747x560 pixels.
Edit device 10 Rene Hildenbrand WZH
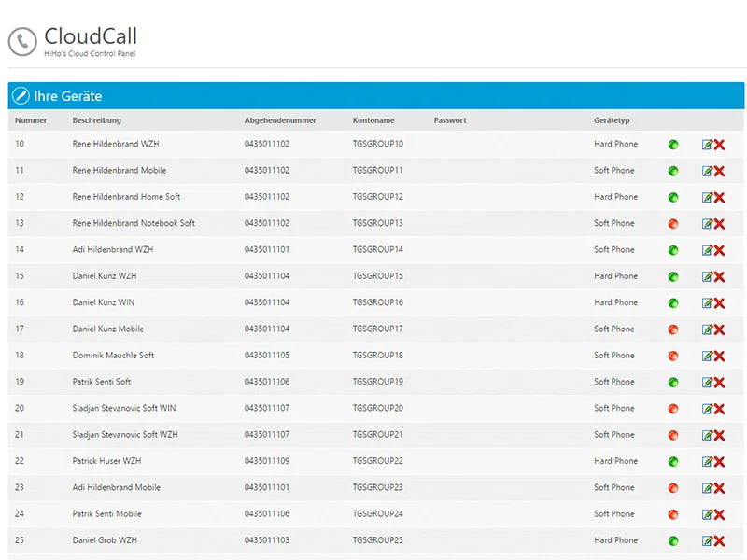point(707,145)
